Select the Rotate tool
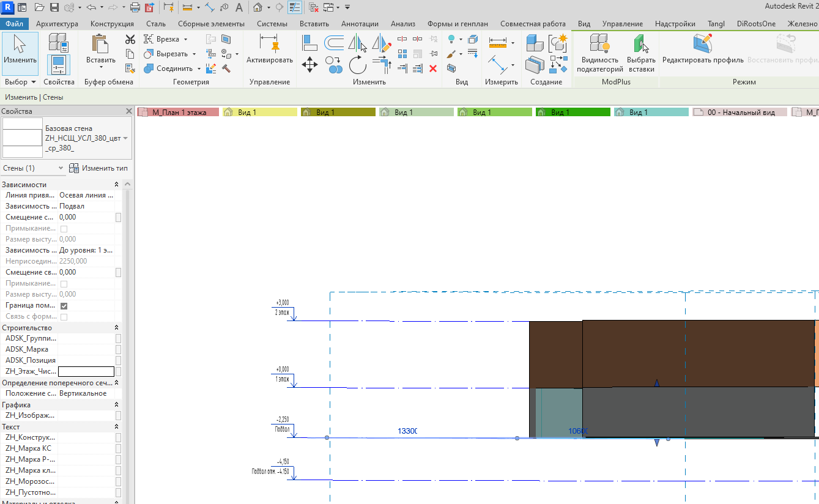 [357, 64]
